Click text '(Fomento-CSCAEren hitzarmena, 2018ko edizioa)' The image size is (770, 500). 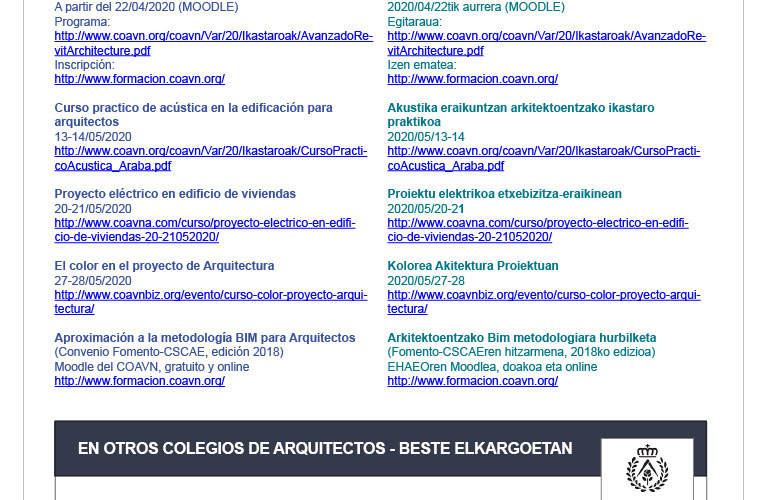click(x=521, y=352)
